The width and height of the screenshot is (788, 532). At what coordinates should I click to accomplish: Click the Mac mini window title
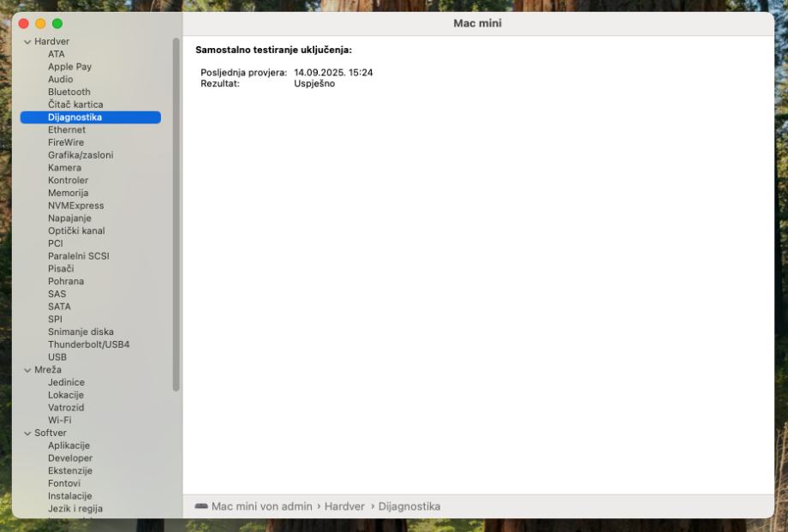click(x=477, y=23)
